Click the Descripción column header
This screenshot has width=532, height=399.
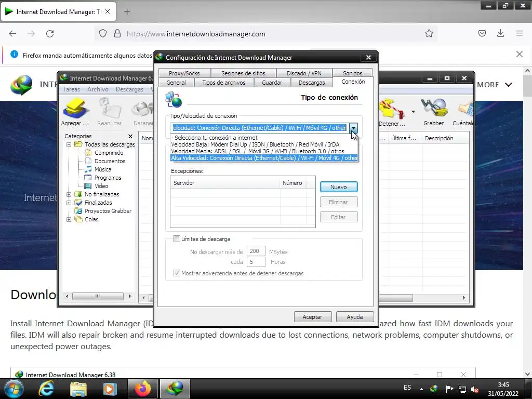tap(445, 138)
